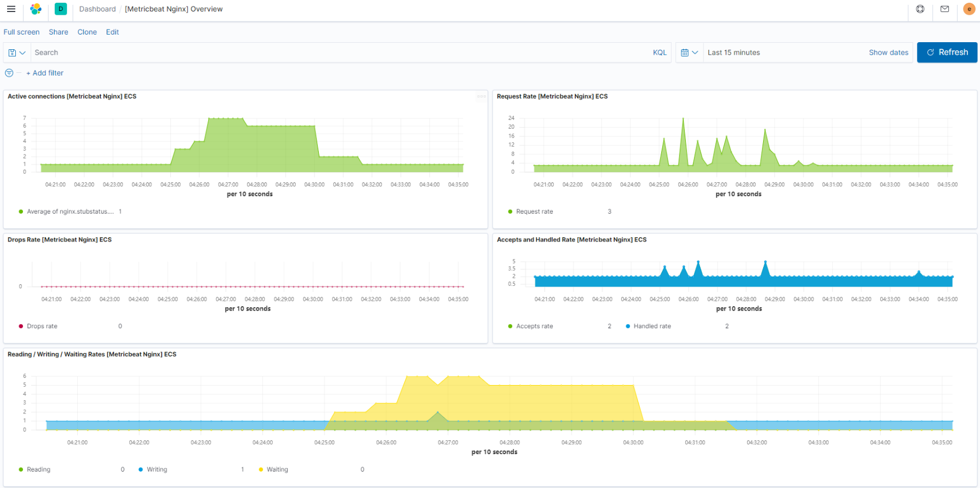Toggle the Handled rate legend series

click(x=648, y=326)
